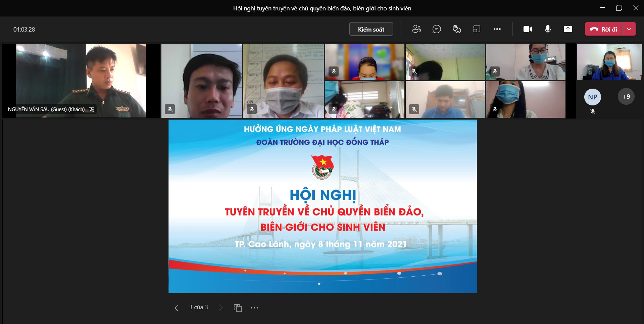644x324 pixels.
Task: Open raise hand reactions icon
Action: pyautogui.click(x=457, y=29)
